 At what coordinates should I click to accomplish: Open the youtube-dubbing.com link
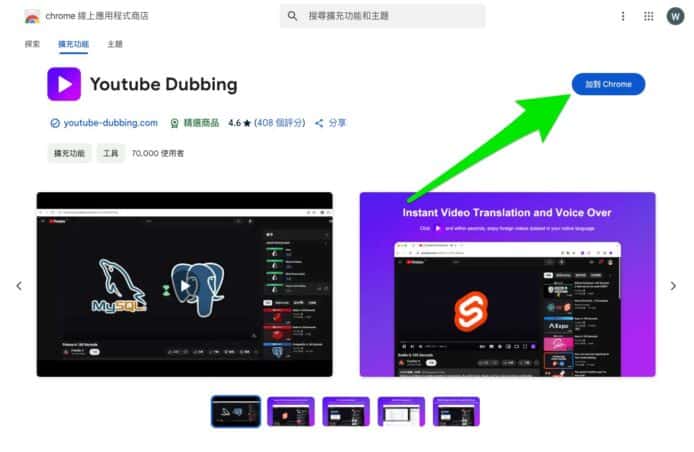pos(110,123)
